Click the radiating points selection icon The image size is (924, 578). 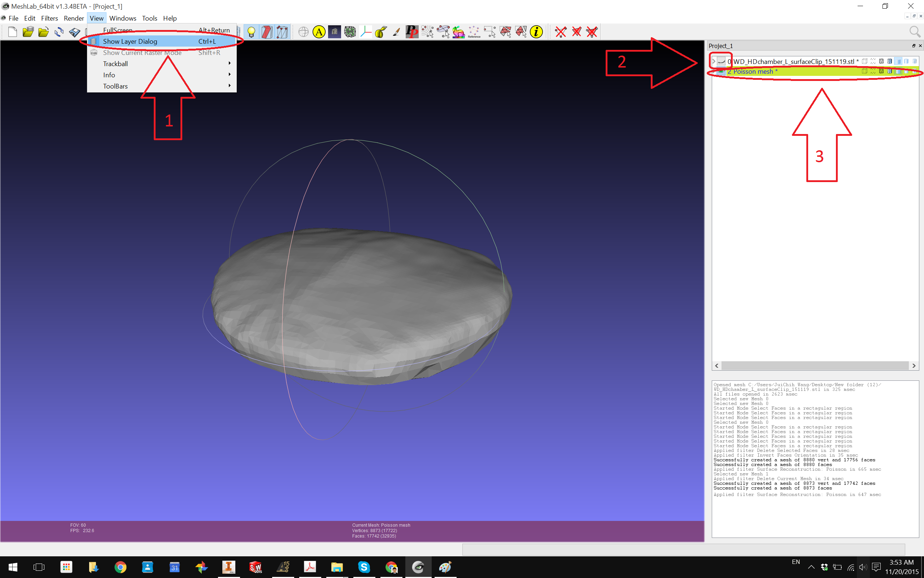coord(428,32)
